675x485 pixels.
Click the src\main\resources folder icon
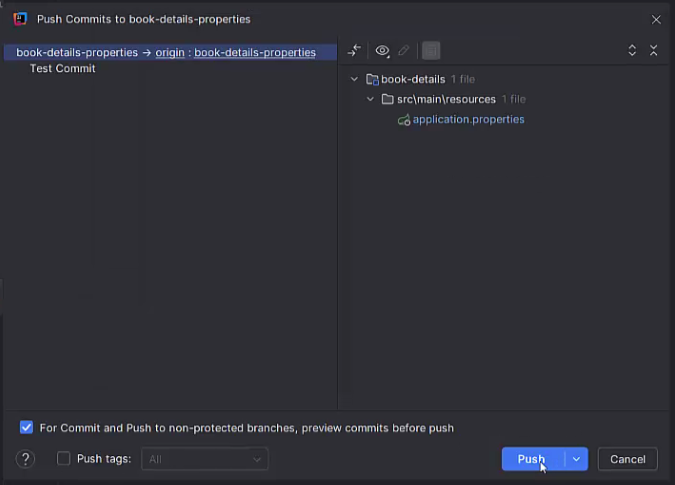[x=387, y=99]
